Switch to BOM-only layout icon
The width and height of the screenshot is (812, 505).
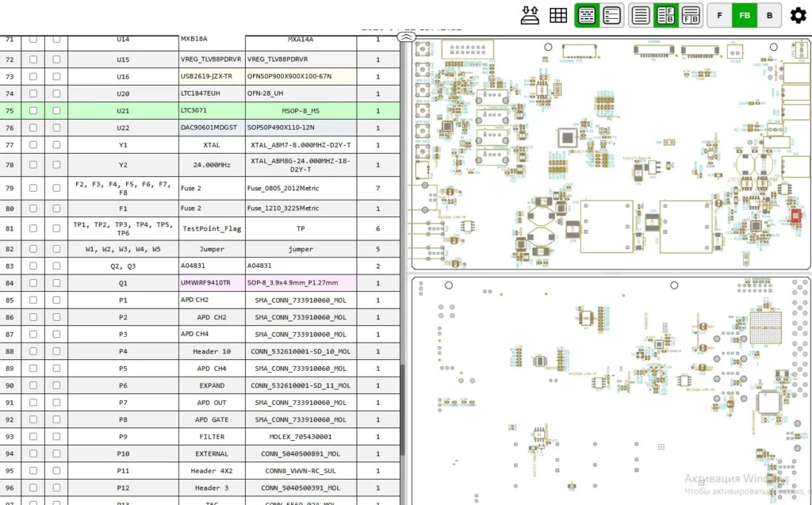[641, 16]
